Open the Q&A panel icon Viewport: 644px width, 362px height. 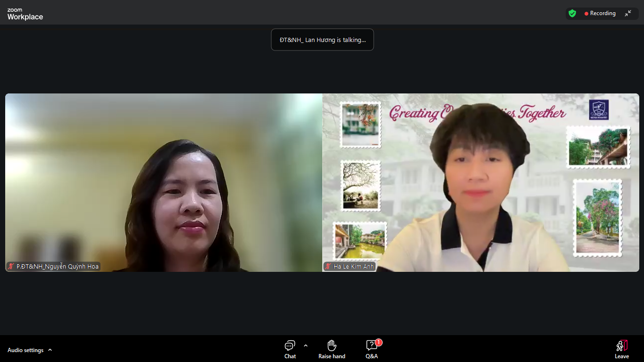coord(371,345)
